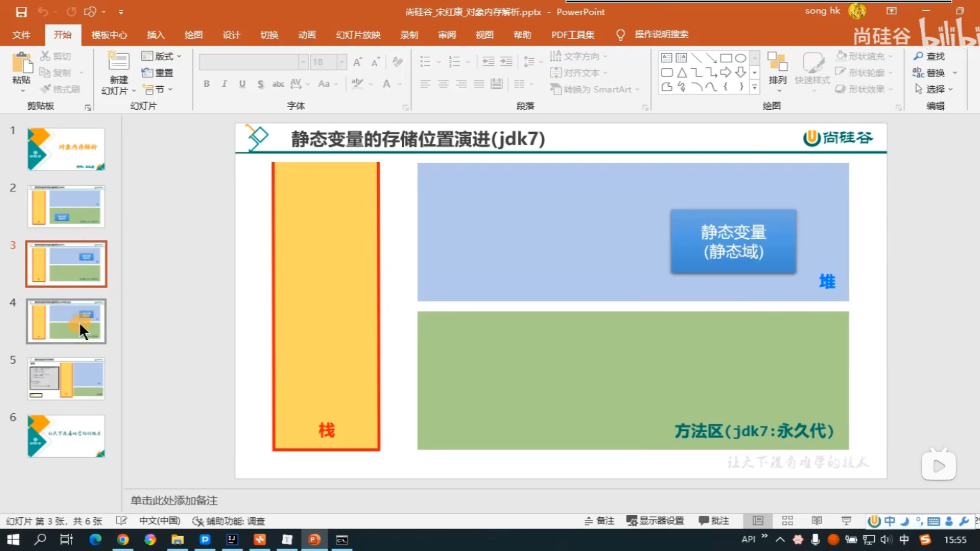Select slide 5 thumbnail
Viewport: 980px width, 551px height.
click(66, 379)
